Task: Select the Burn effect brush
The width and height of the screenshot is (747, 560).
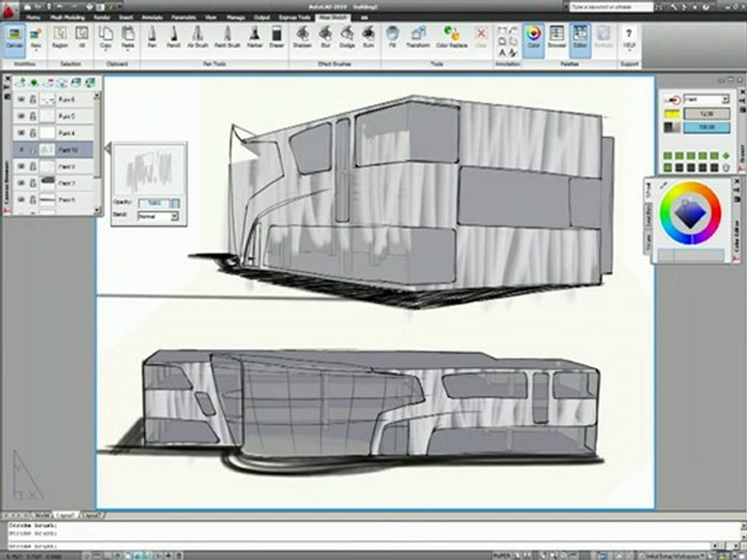Action: point(368,37)
